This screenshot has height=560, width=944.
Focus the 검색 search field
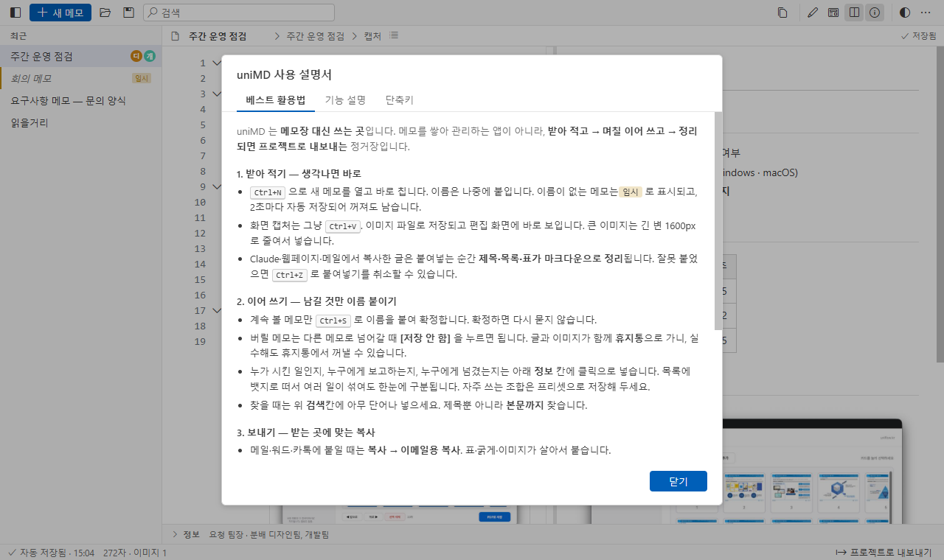pyautogui.click(x=238, y=13)
